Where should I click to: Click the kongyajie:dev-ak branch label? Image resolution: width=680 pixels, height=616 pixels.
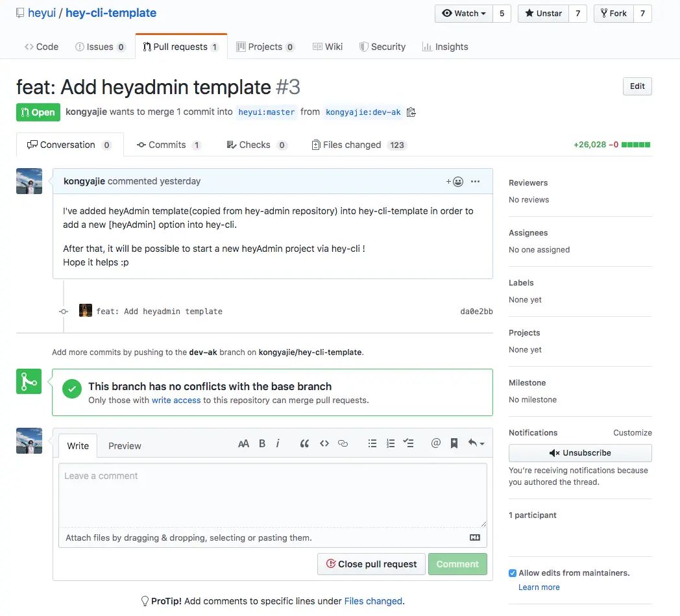(363, 112)
